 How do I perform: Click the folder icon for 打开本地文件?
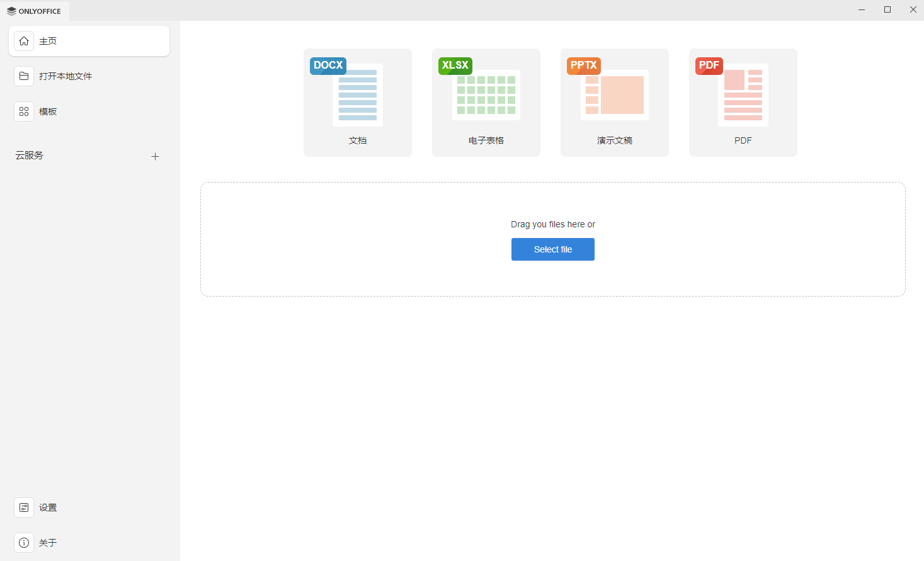24,76
